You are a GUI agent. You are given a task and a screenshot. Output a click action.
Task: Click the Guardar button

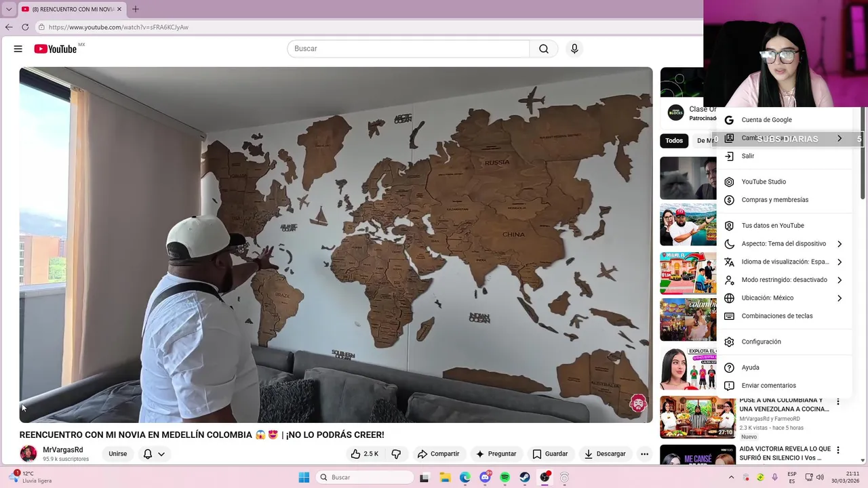(x=550, y=454)
